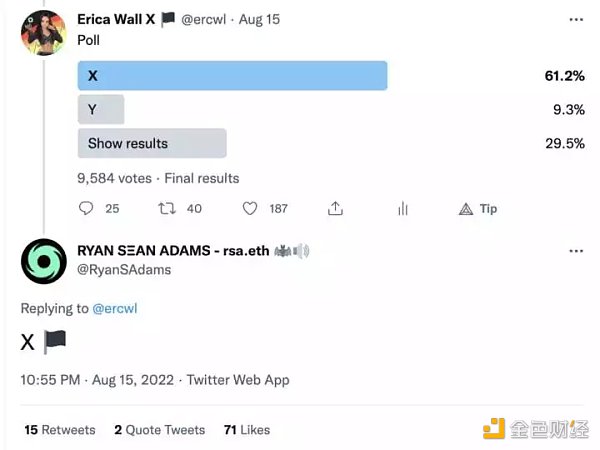Open Ryan Sean Adams' avatar

click(43, 261)
